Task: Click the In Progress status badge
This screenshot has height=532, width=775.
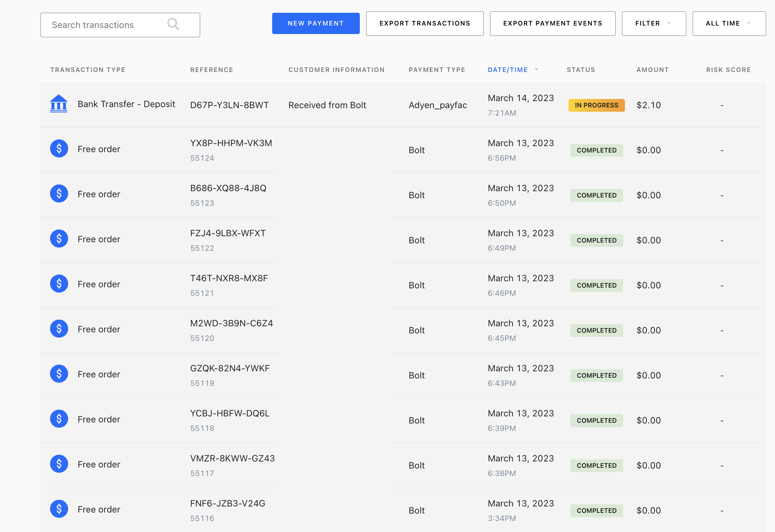Action: (x=597, y=105)
